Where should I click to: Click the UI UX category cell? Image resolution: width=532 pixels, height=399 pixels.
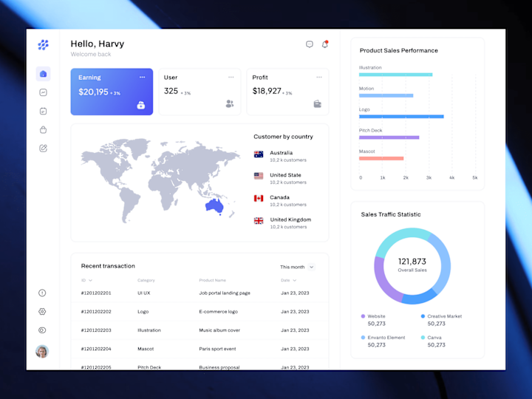(x=144, y=293)
